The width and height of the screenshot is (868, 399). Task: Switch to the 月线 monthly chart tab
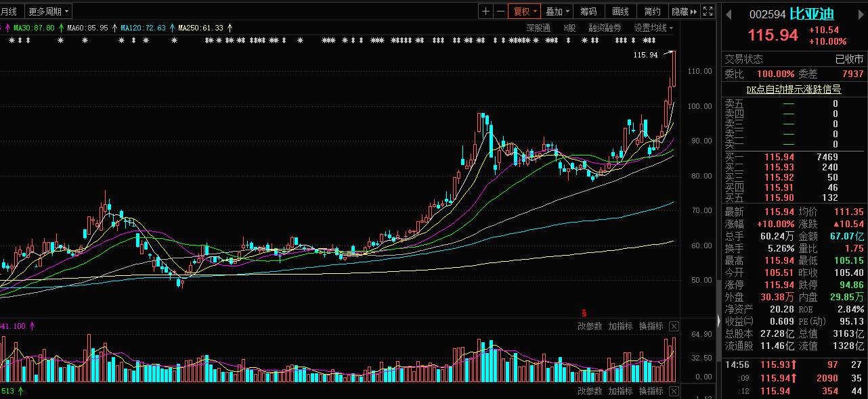coord(9,11)
